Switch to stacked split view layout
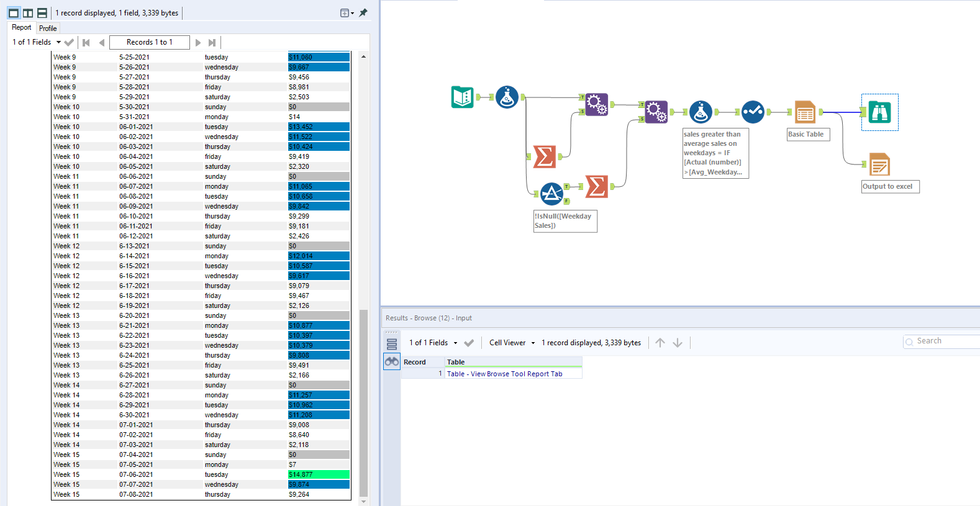The width and height of the screenshot is (980, 506). (x=42, y=12)
